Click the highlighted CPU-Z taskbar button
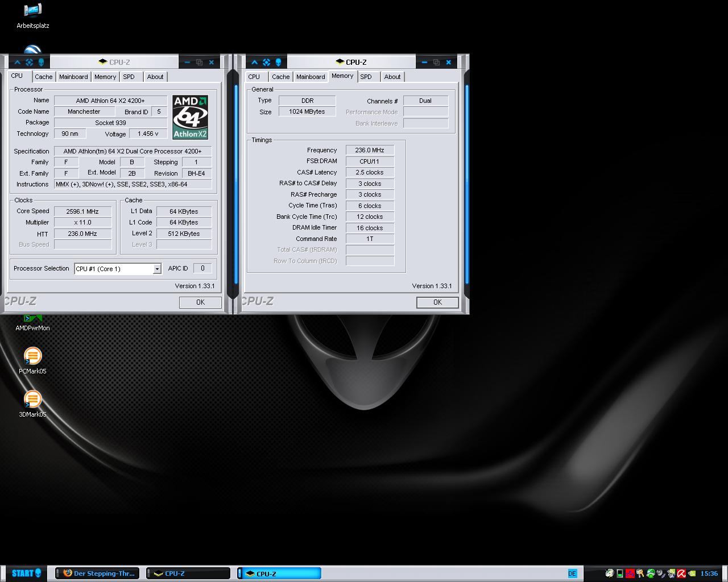728x582 pixels. pos(279,573)
